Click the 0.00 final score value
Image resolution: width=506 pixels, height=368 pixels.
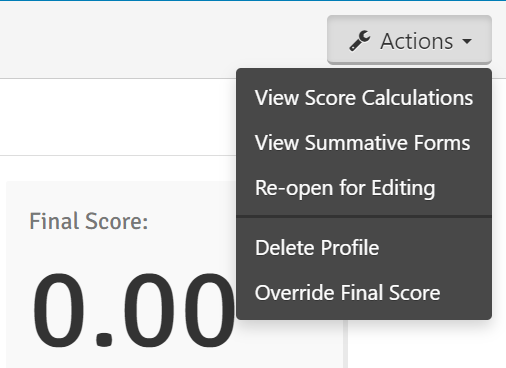click(x=133, y=311)
